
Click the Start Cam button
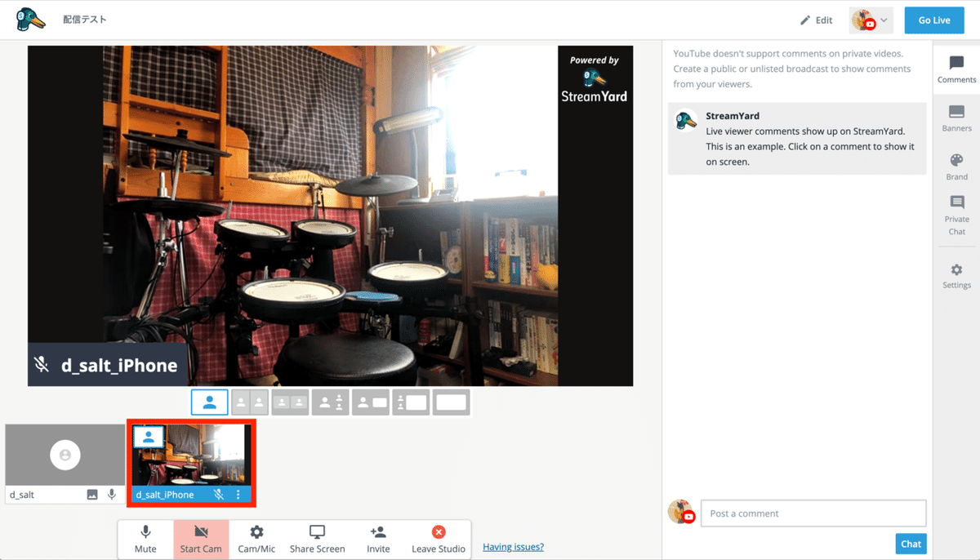[201, 540]
